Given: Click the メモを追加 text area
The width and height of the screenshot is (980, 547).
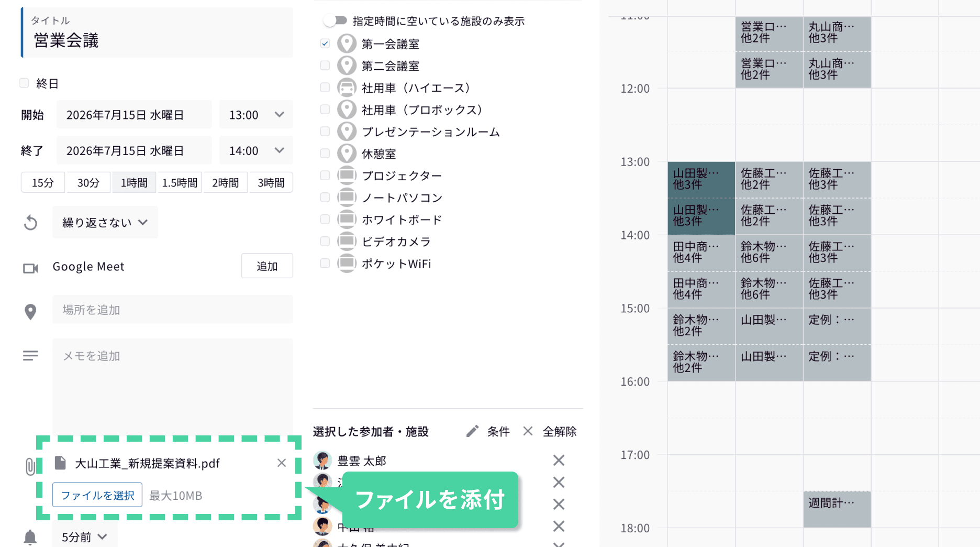Looking at the screenshot, I should click(173, 386).
